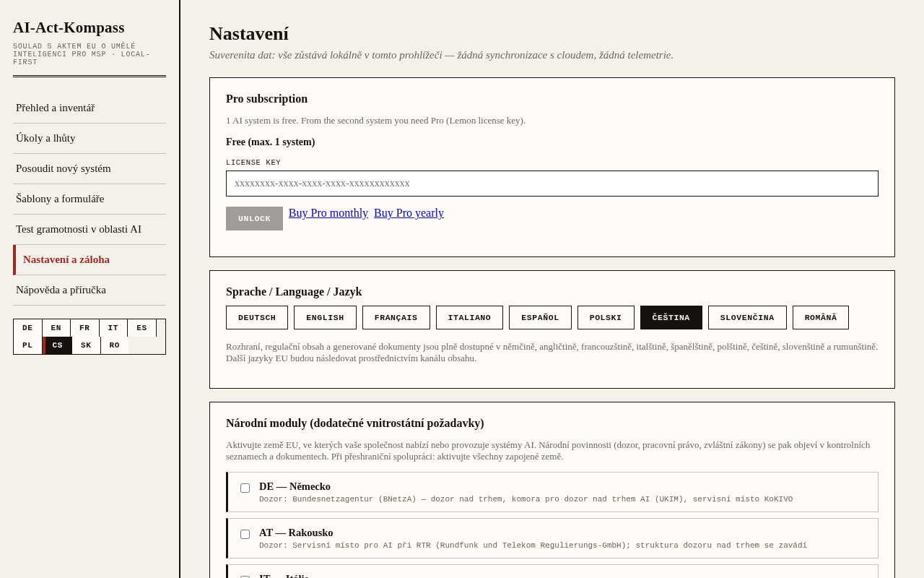Open Buy Pro monthly link
This screenshot has height=578, width=924.
click(x=328, y=213)
